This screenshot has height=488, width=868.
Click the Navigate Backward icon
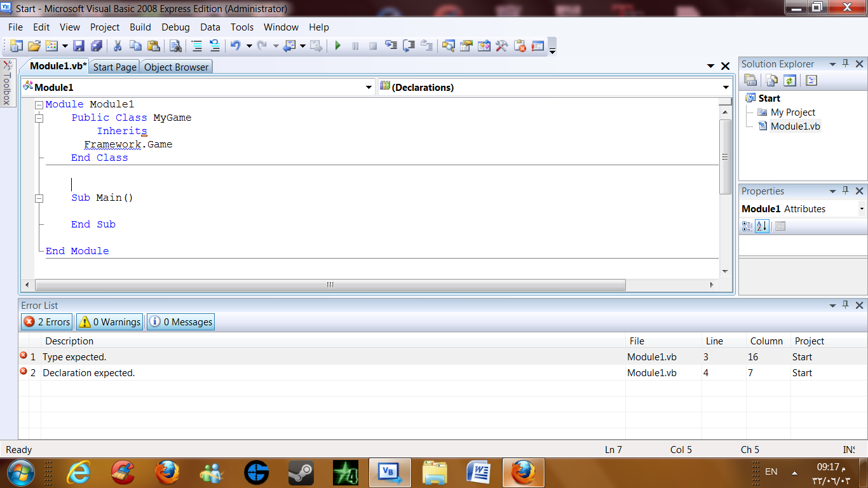(290, 46)
